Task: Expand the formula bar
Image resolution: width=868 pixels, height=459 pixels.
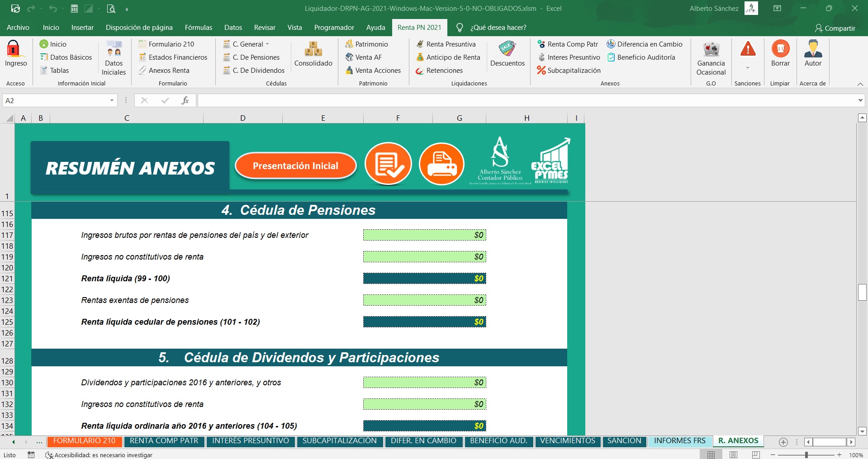Action: 860,100
